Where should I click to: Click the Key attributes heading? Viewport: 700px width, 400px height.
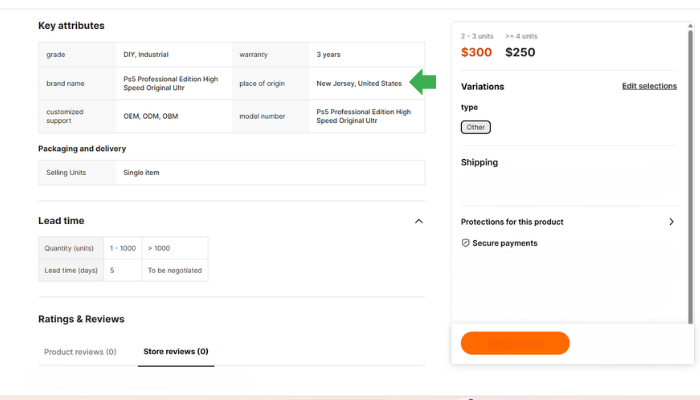pyautogui.click(x=71, y=25)
